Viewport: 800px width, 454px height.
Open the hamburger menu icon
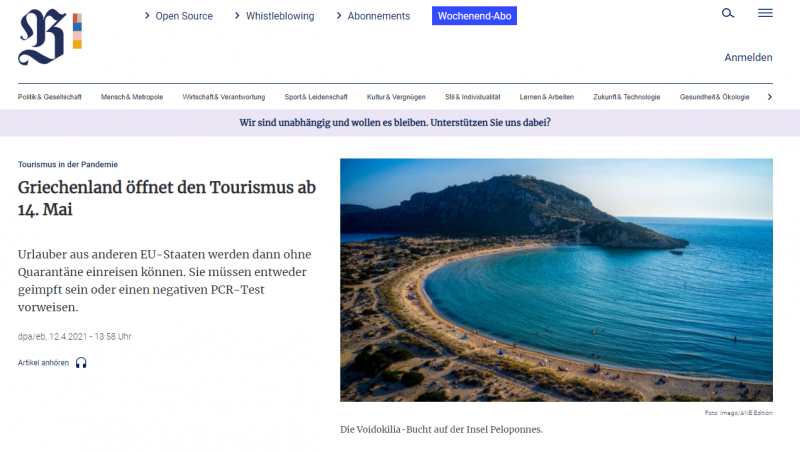(x=765, y=13)
